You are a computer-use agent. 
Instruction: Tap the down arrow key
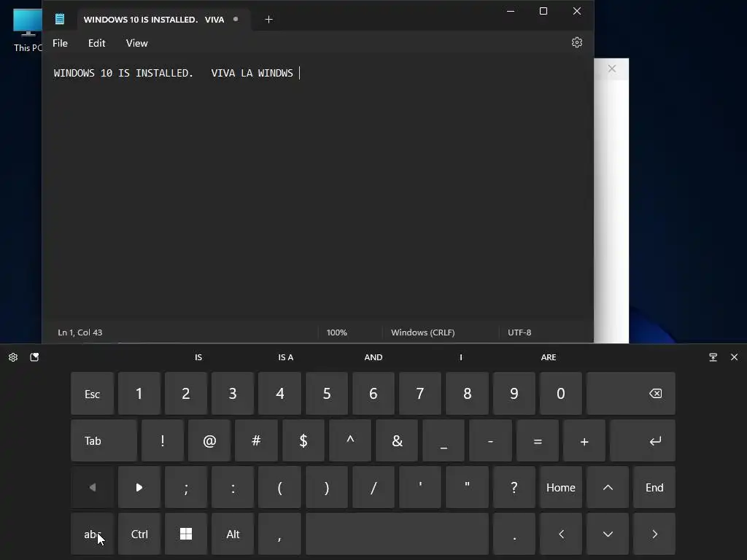point(608,534)
